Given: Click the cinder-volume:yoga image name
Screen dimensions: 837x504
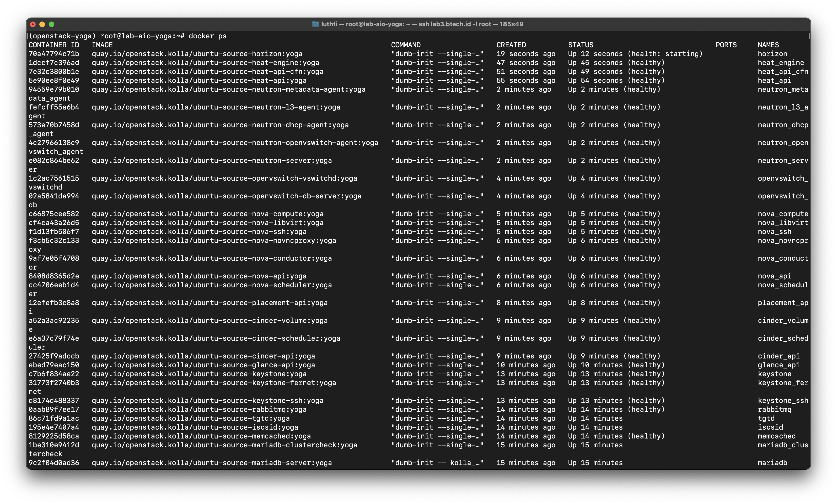Looking at the screenshot, I should coord(210,320).
